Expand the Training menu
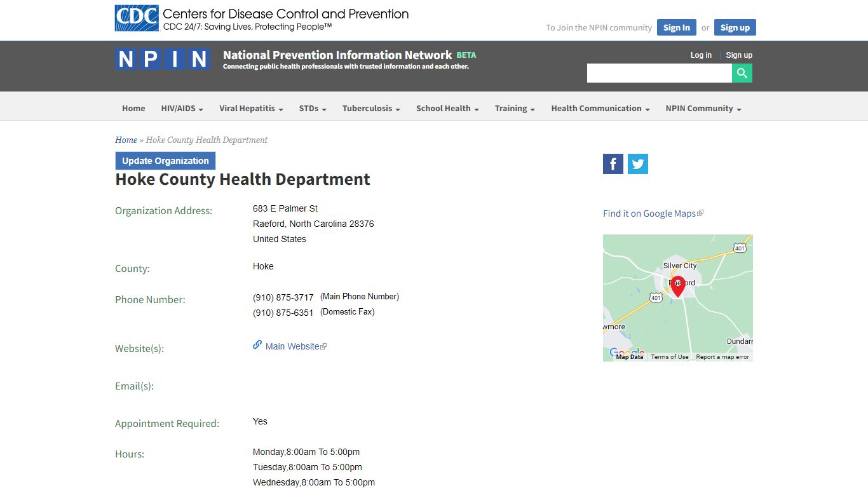The image size is (868, 488). click(x=515, y=109)
